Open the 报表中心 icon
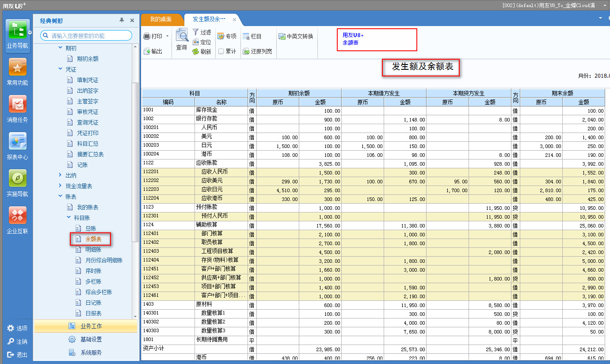Image resolution: width=610 pixels, height=364 pixels. 17,142
